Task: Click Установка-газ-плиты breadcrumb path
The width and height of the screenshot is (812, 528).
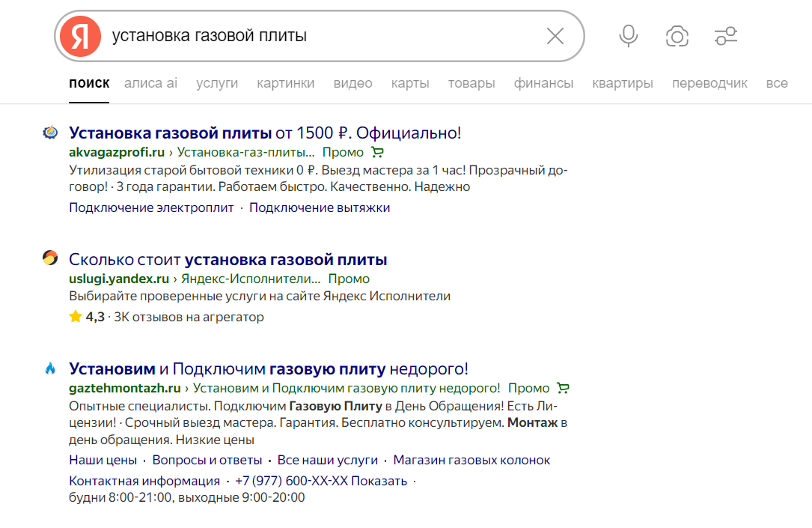Action: (x=246, y=152)
